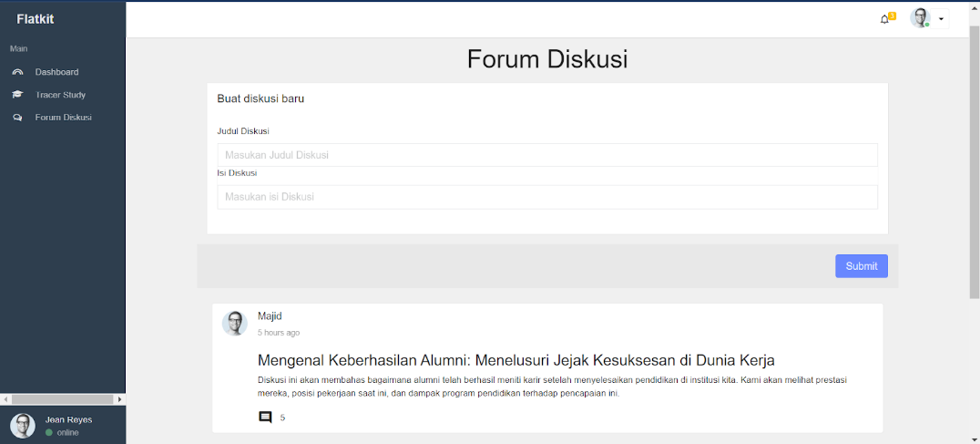
Task: Click the comment icon under Majid's post
Action: (x=265, y=418)
